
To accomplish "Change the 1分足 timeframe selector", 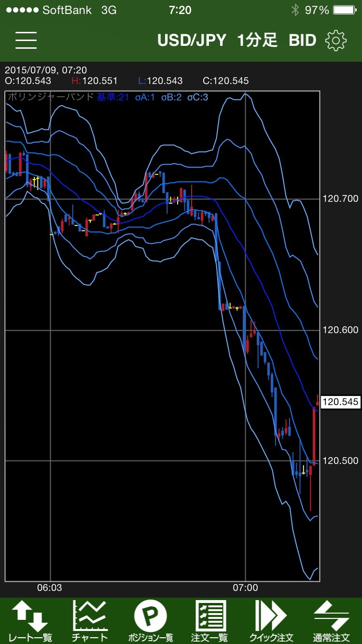I will click(x=257, y=41).
